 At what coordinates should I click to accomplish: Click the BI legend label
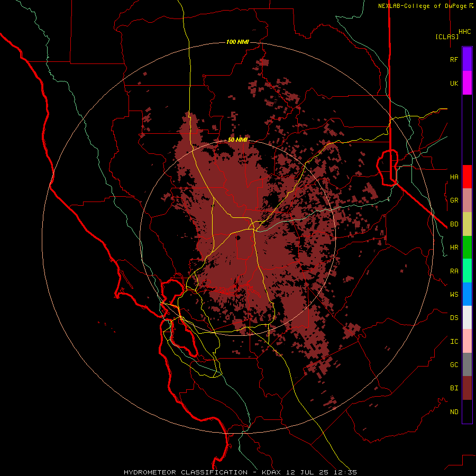pos(454,388)
